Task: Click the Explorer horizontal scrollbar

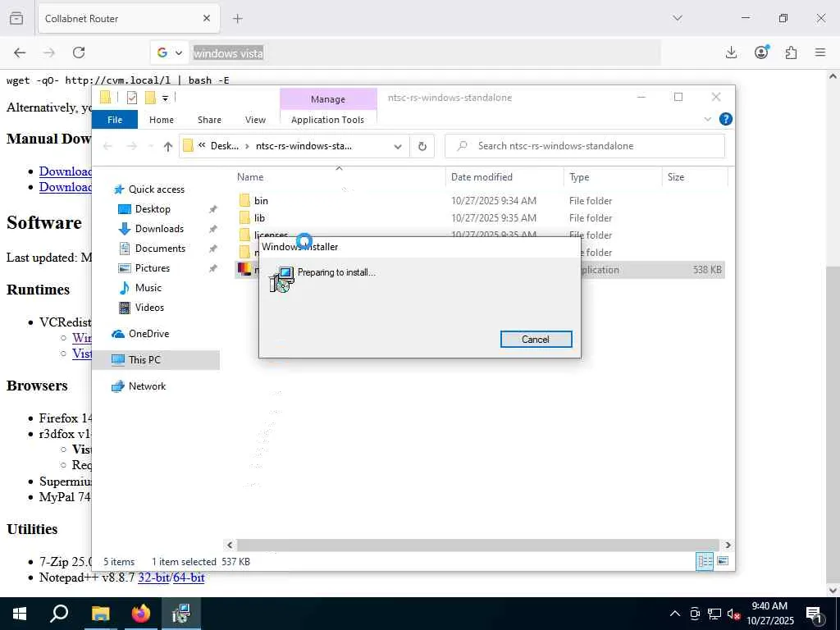Action: [478, 545]
